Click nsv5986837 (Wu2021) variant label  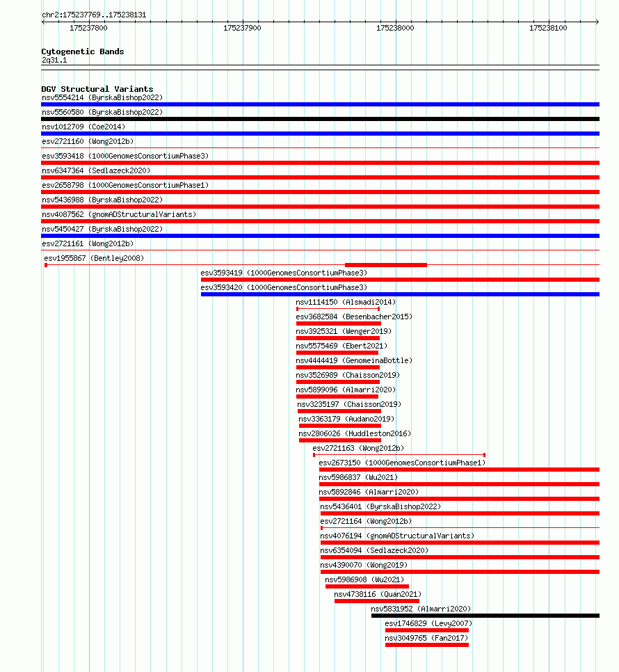(x=359, y=477)
